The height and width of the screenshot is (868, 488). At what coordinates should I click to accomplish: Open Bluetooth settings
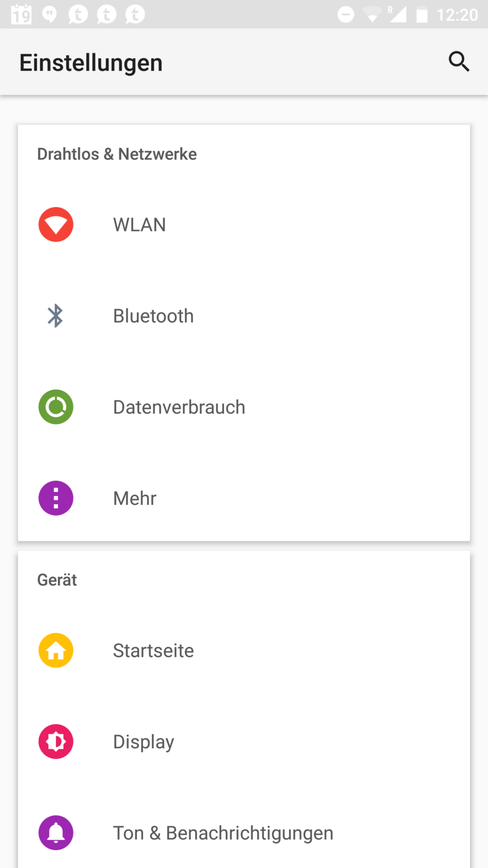point(153,316)
